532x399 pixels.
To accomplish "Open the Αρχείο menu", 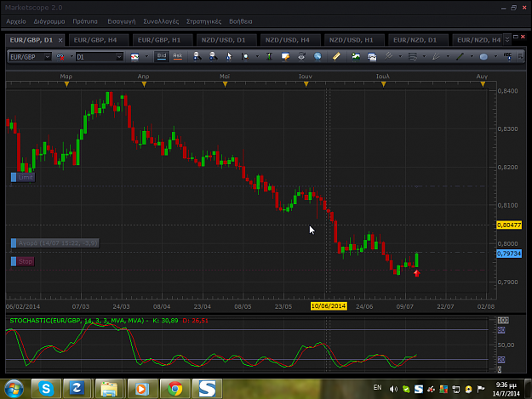I will point(16,21).
